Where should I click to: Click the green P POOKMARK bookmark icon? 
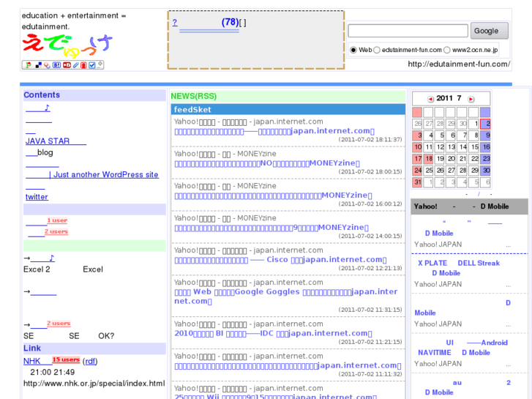(28, 65)
